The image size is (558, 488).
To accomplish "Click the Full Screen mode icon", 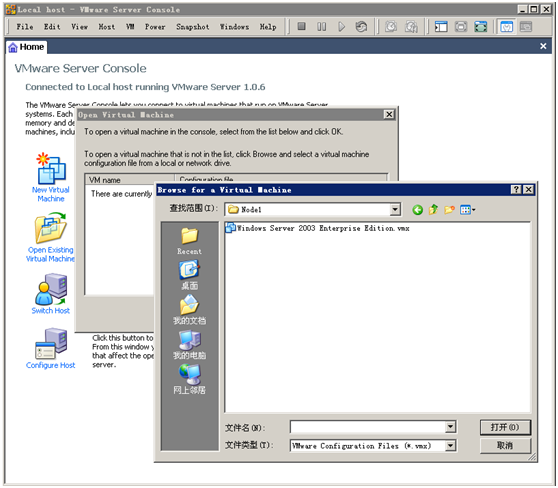I will tap(480, 26).
